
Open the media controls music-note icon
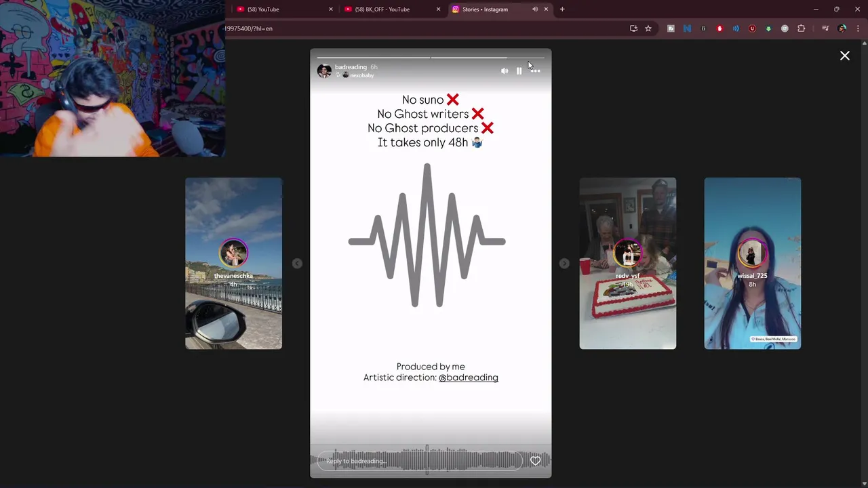click(825, 28)
